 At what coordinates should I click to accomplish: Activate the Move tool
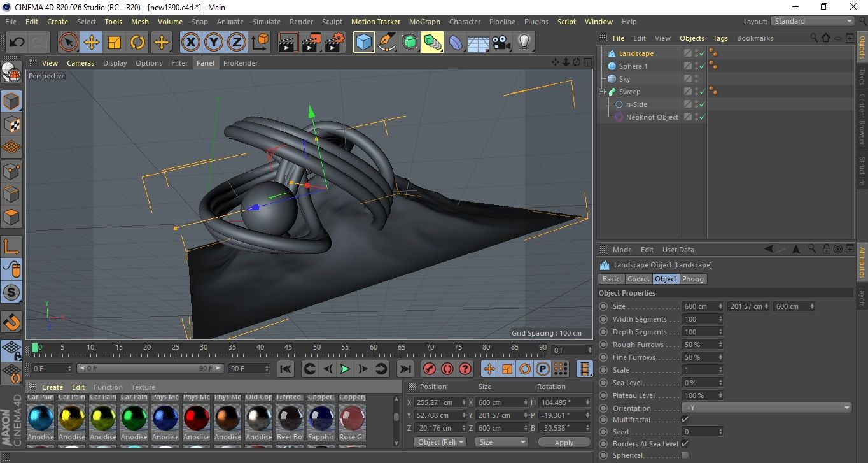pos(91,43)
